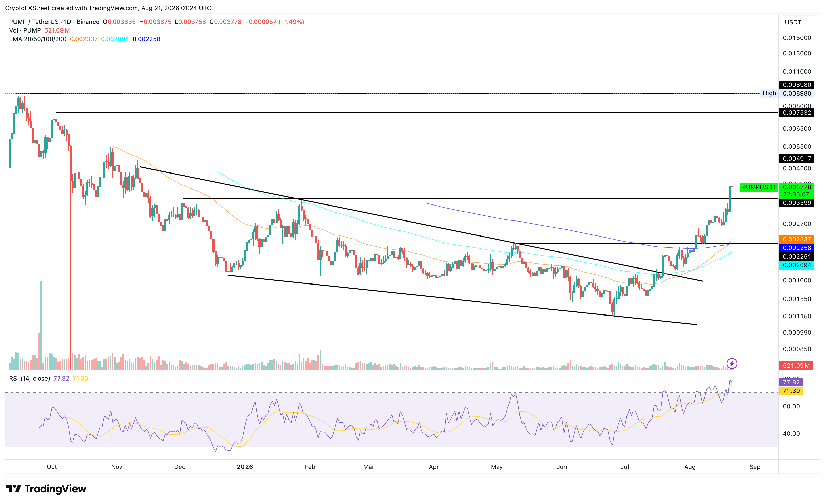This screenshot has height=504, width=826.
Task: Click the open price value O0.003835
Action: click(x=119, y=22)
